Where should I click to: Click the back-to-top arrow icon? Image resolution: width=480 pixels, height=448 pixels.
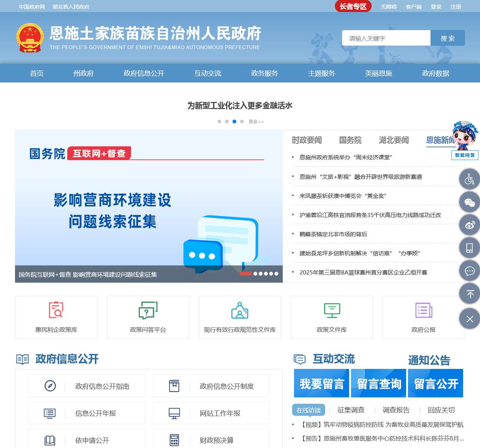click(469, 294)
